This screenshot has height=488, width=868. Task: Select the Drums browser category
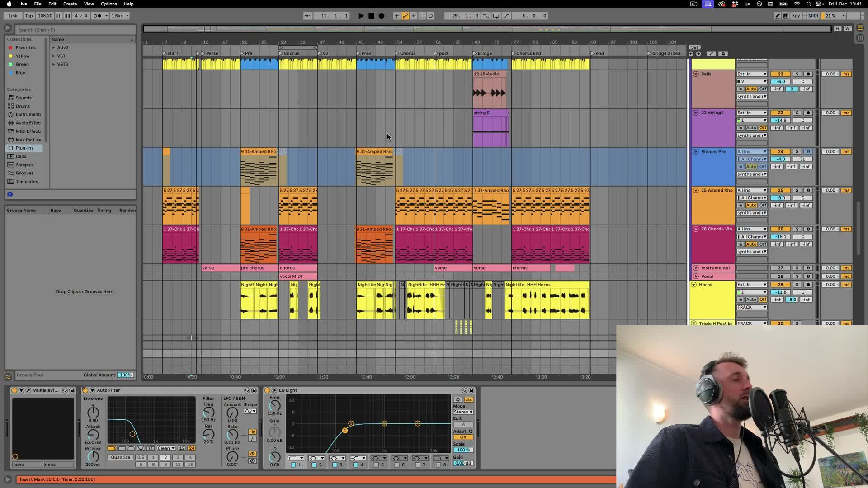click(x=23, y=106)
